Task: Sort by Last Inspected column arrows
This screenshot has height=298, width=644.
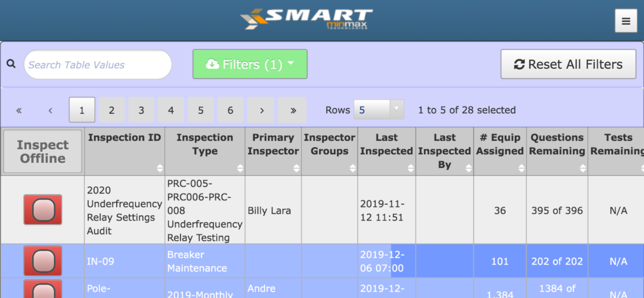Action: (x=410, y=168)
